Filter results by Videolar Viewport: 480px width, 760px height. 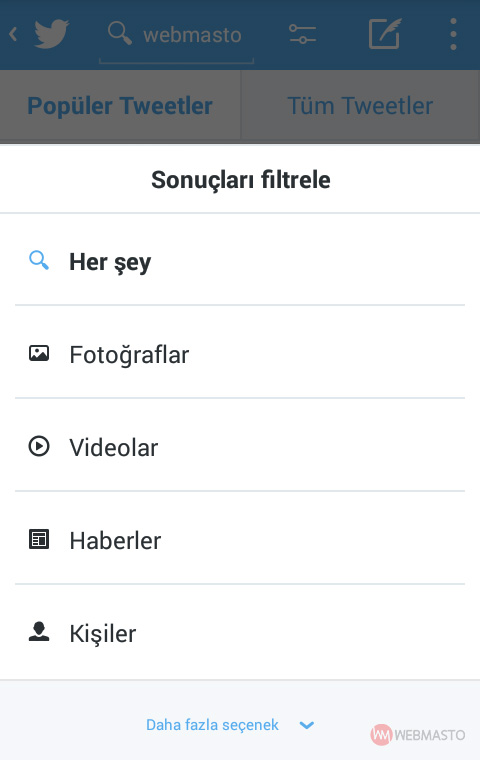(x=240, y=446)
